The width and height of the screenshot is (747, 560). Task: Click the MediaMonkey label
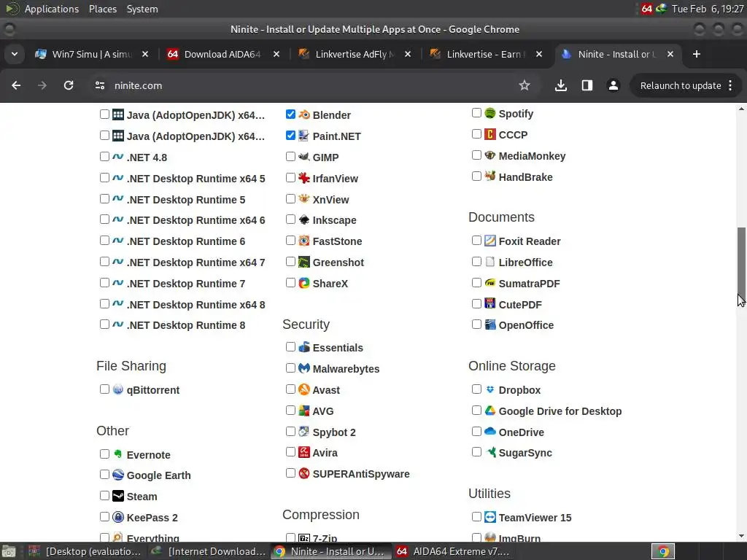pyautogui.click(x=532, y=156)
